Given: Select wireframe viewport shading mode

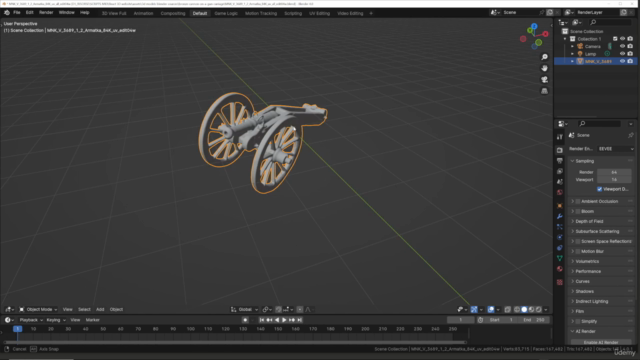Looking at the screenshot, I should (517, 309).
